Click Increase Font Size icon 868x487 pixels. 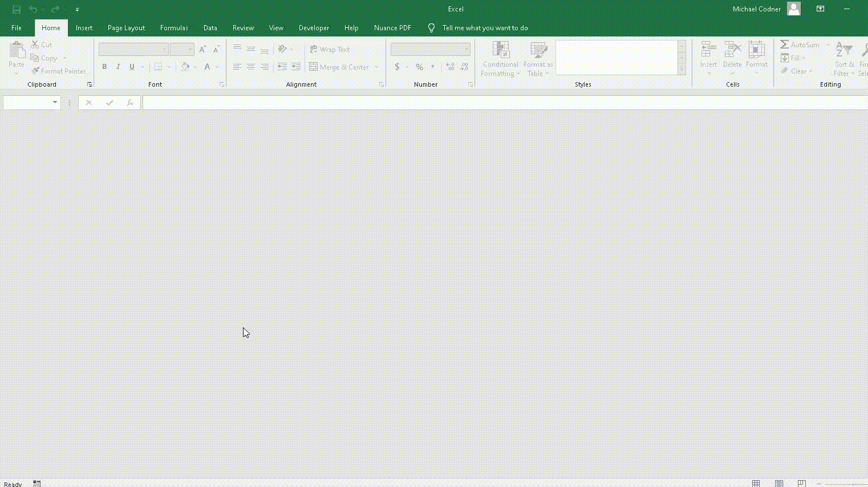coord(202,50)
